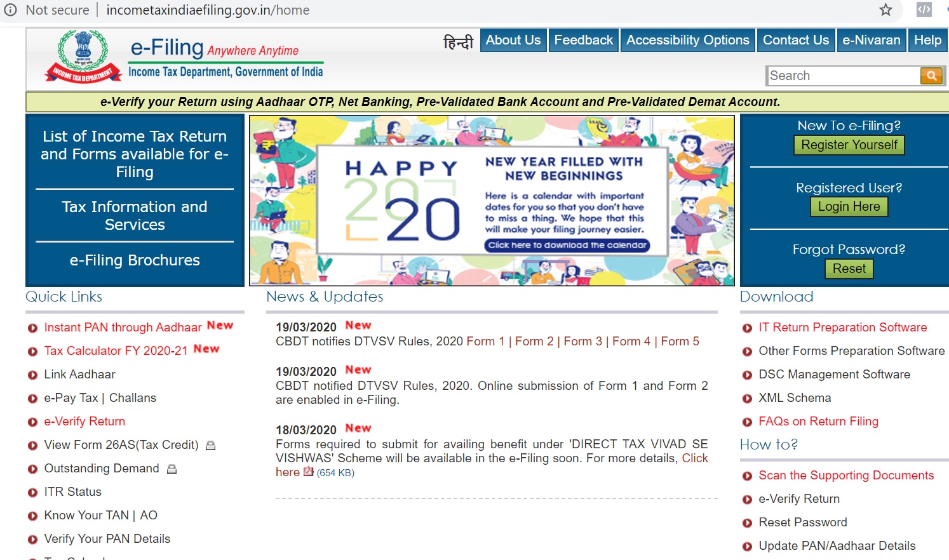
Task: Click lock icon next to View Form 26AS
Action: point(211,446)
